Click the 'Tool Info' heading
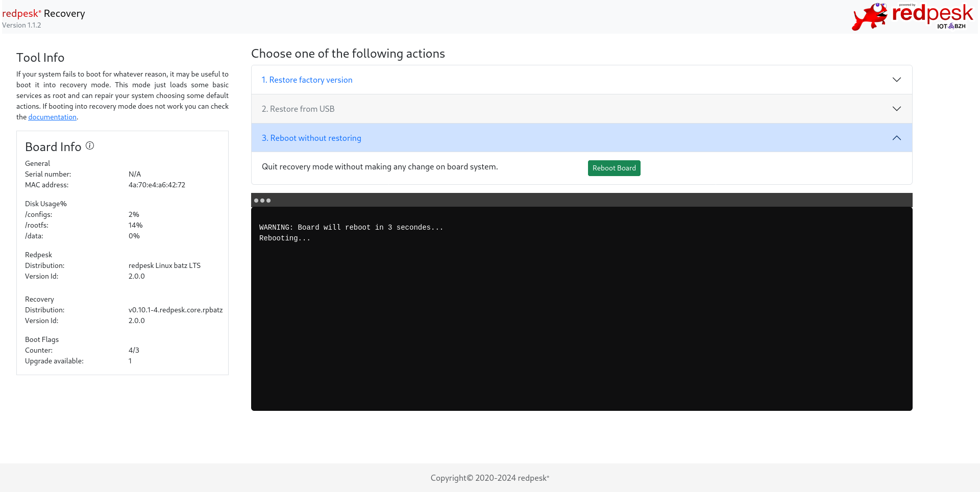Screen dimensions: 980x492 click(40, 58)
